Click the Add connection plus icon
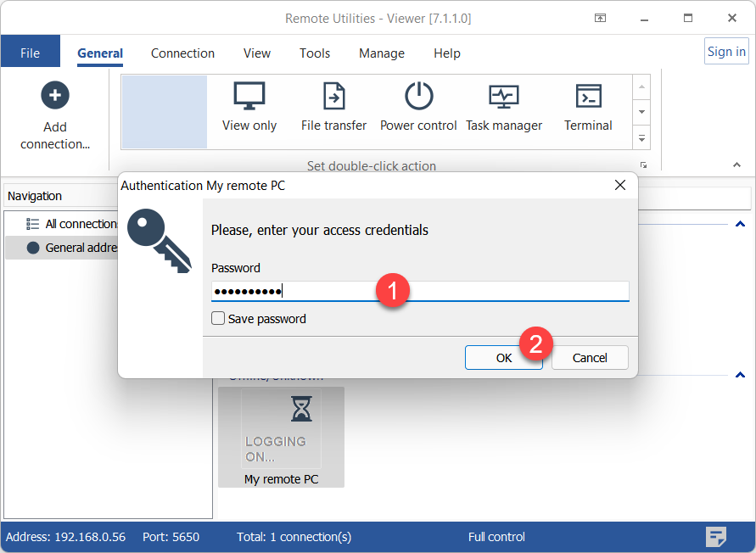 55,96
